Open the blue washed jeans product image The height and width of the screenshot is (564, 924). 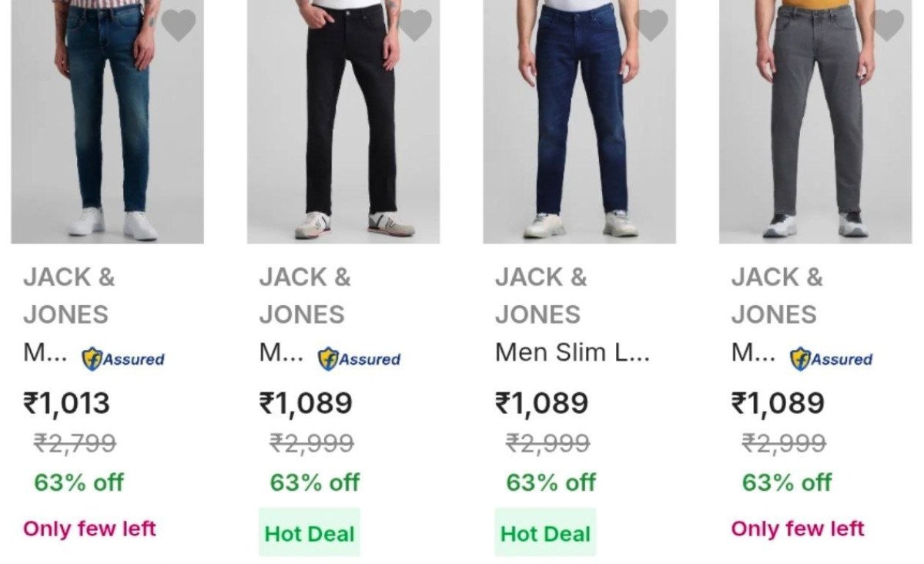[x=104, y=123]
